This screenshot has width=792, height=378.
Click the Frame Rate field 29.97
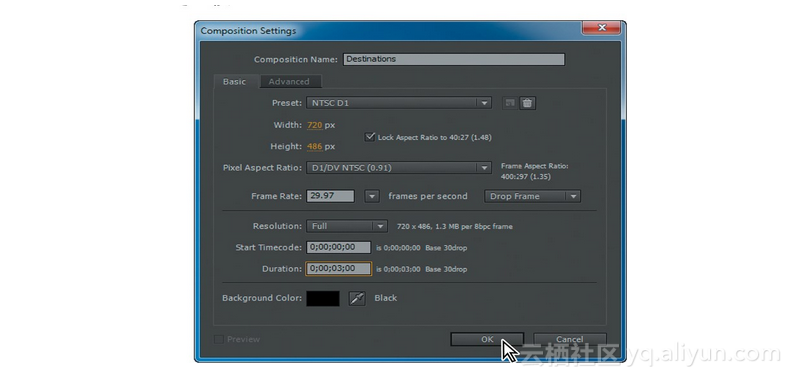pos(330,196)
